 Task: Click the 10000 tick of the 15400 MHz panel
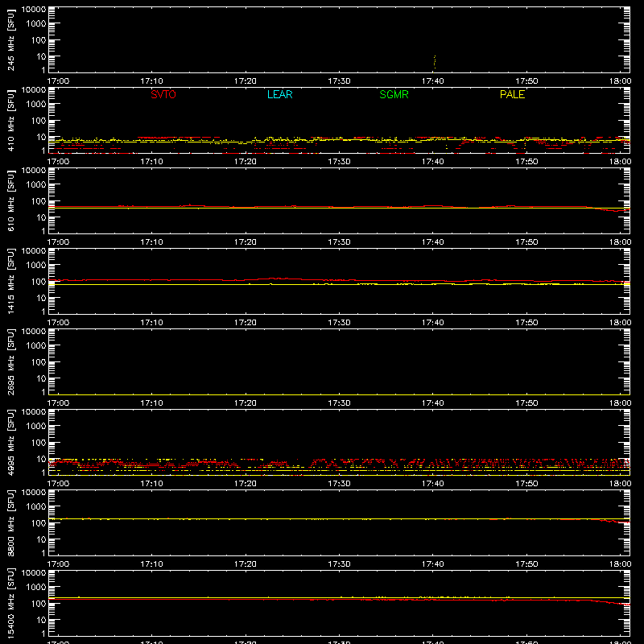34,573
